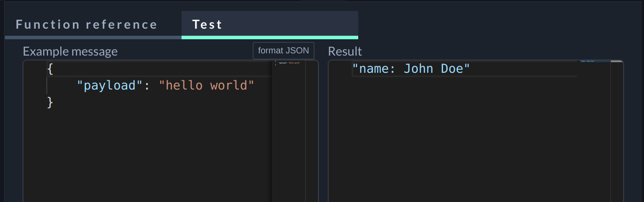The height and width of the screenshot is (202, 644).
Task: Click the "name: John Doe" result text
Action: click(x=411, y=69)
